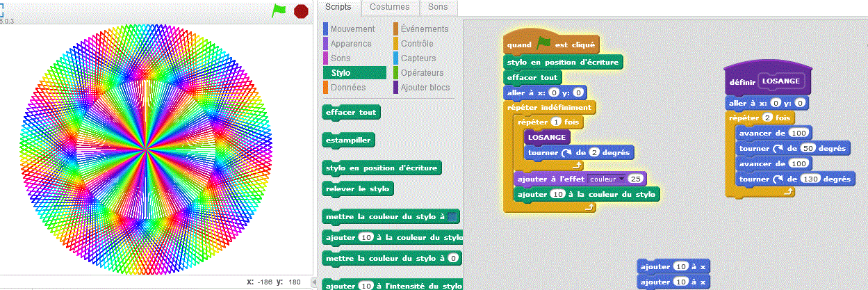Screen dimensions: 868x290
Task: Click the value 2 in 'répéter 2 fois'
Action: click(x=767, y=118)
